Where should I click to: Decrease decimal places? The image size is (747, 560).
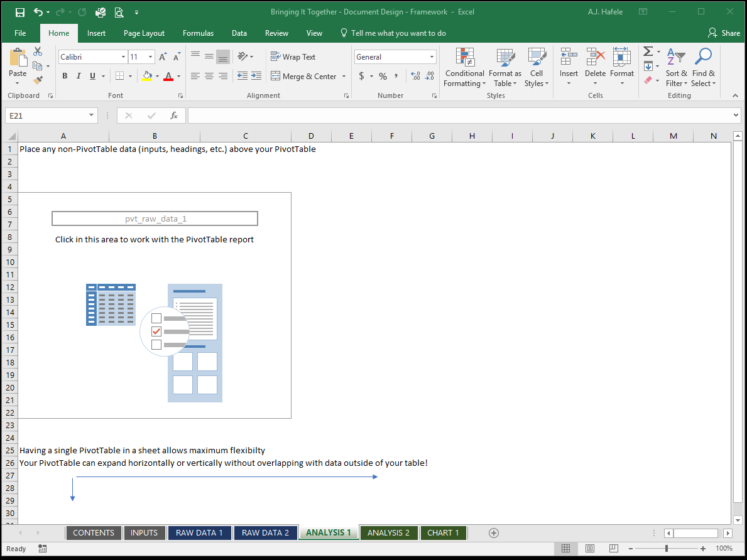[429, 76]
